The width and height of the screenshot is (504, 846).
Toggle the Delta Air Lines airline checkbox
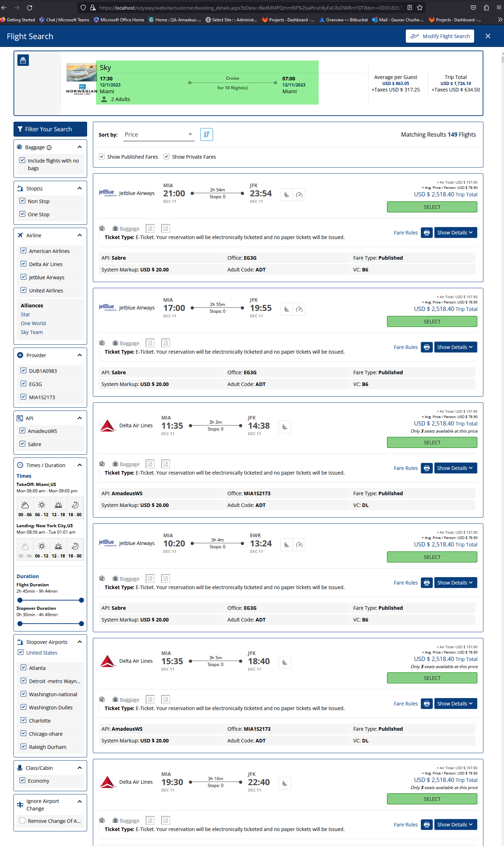pos(23,264)
